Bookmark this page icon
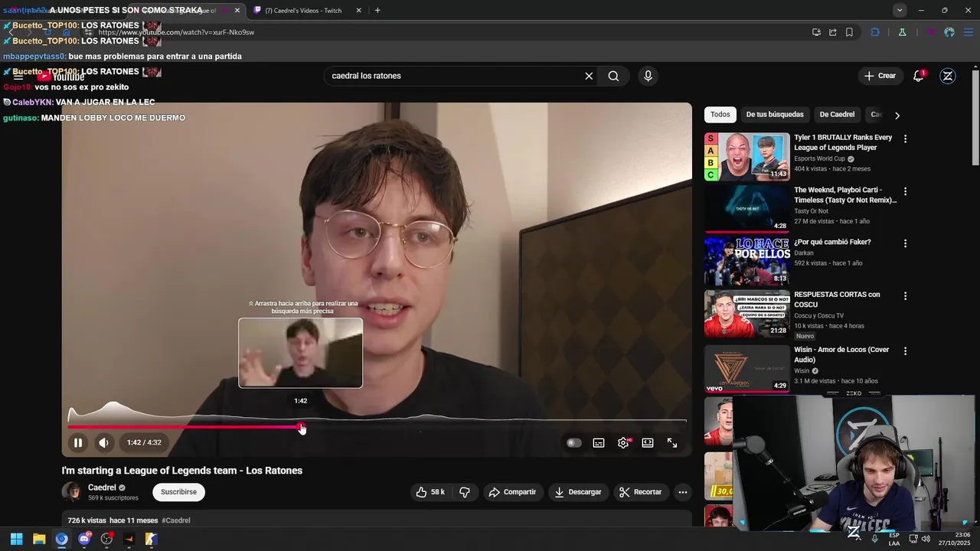Screen dimensions: 980x551 pyautogui.click(x=850, y=32)
